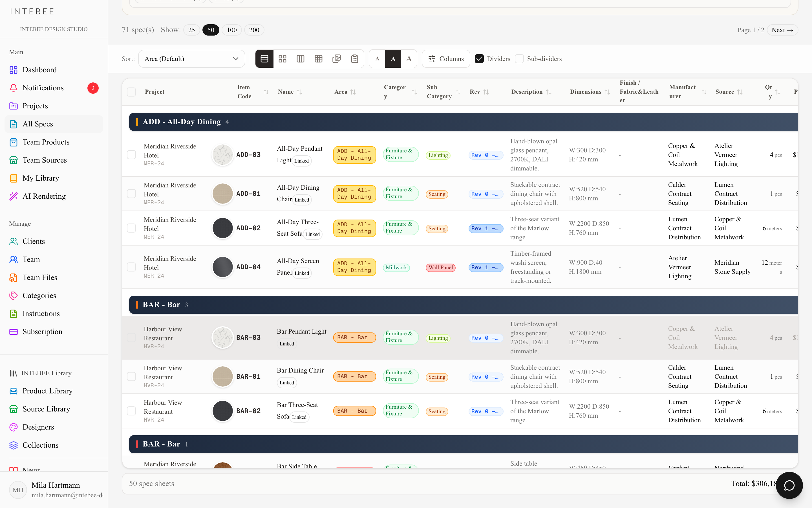Switch to the grid card view icon
The height and width of the screenshot is (508, 812).
click(x=283, y=59)
